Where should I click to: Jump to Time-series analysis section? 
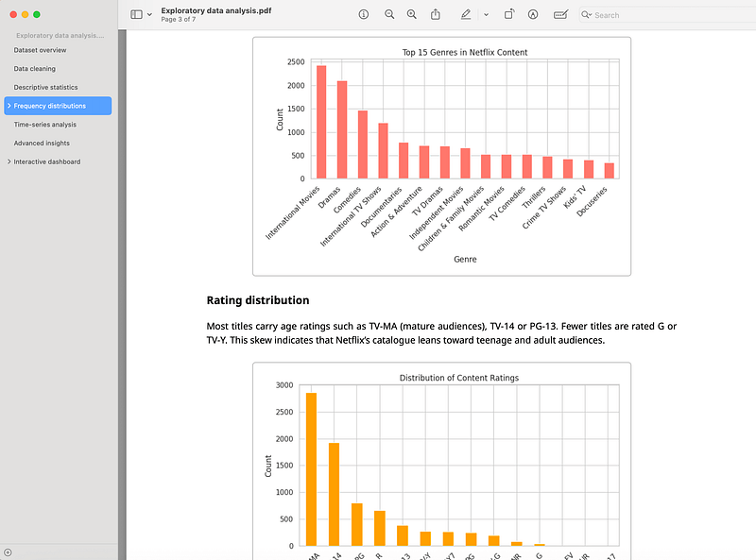[45, 125]
